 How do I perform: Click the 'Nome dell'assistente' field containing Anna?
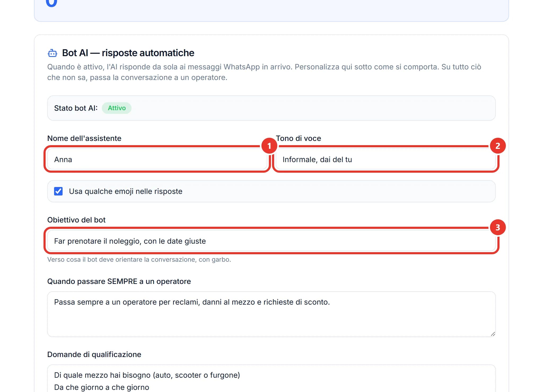[157, 159]
